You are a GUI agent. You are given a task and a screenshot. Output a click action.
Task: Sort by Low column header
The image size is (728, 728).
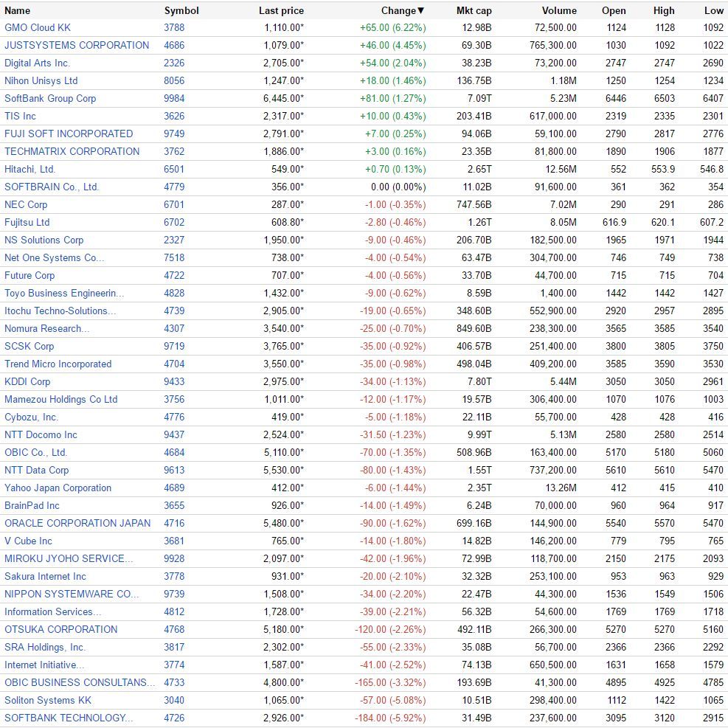tap(713, 10)
